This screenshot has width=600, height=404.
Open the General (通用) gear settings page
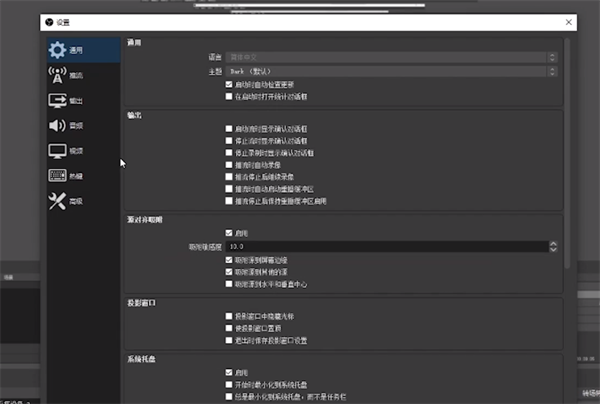[x=83, y=50]
